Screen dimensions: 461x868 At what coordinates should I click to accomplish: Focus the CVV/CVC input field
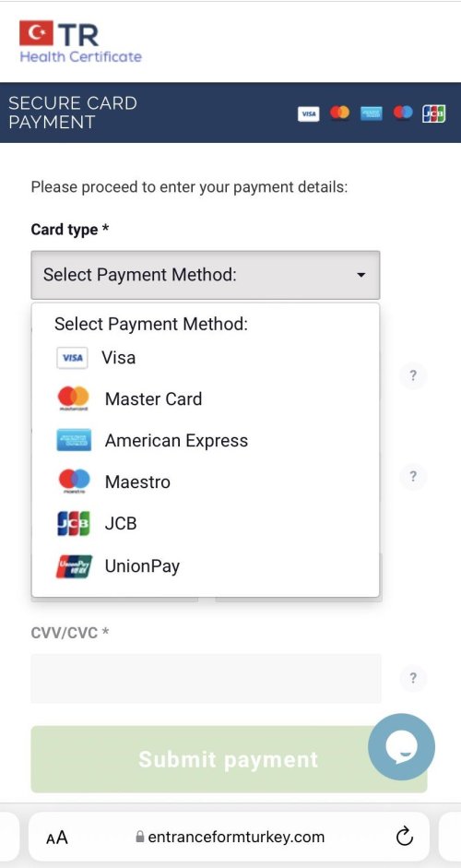[x=206, y=678]
